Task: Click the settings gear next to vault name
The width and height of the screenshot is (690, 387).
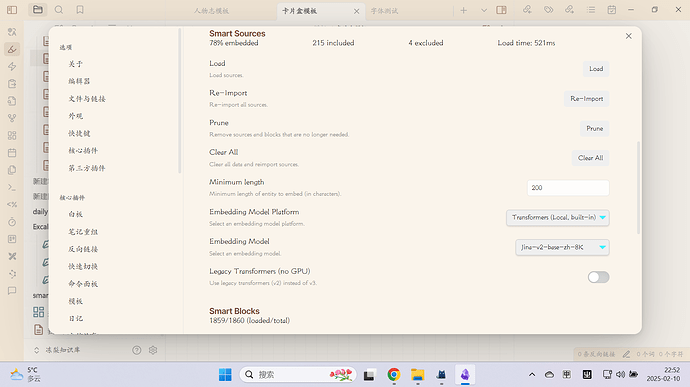Action: [153, 350]
